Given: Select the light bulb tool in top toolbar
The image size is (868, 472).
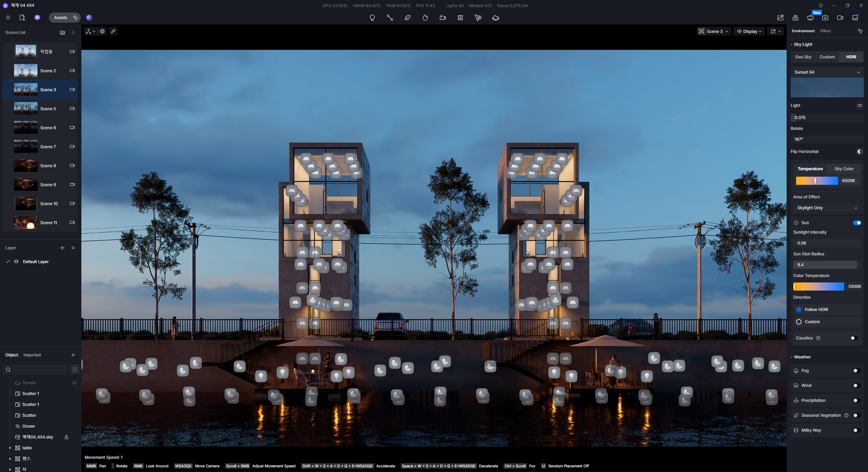Looking at the screenshot, I should point(372,18).
